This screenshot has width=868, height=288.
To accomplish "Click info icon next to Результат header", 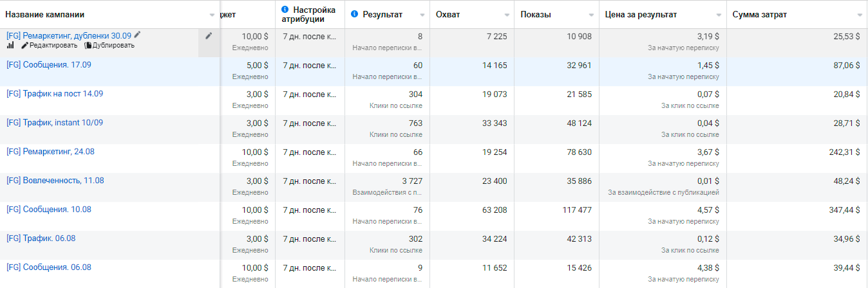I will 355,14.
